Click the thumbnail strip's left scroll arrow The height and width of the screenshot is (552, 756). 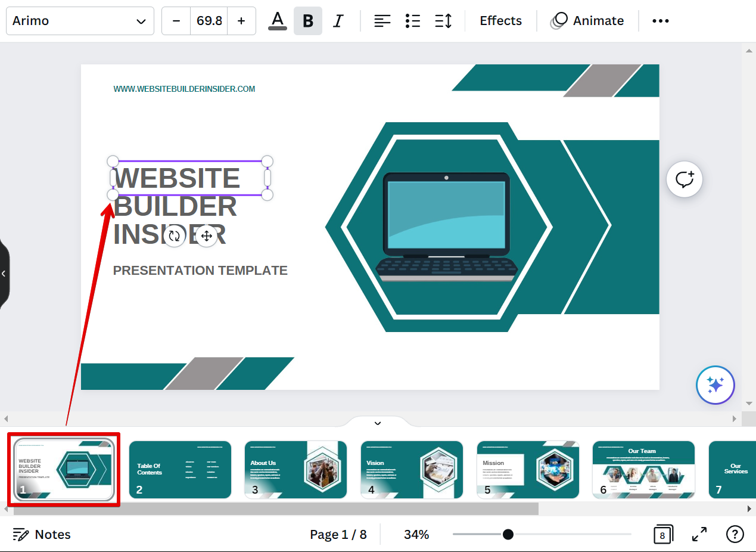pyautogui.click(x=6, y=508)
